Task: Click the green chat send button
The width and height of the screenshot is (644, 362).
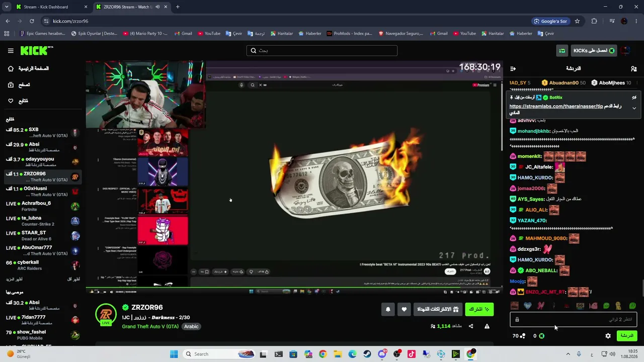Action: click(626, 336)
